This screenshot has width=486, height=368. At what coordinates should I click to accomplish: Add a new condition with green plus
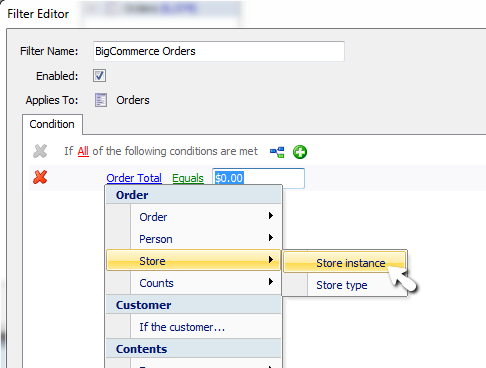point(300,152)
